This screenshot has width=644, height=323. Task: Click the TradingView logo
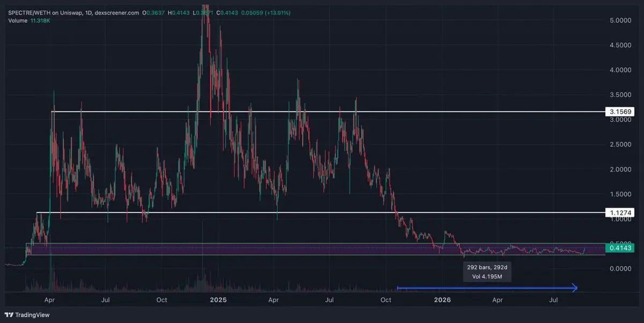27,314
